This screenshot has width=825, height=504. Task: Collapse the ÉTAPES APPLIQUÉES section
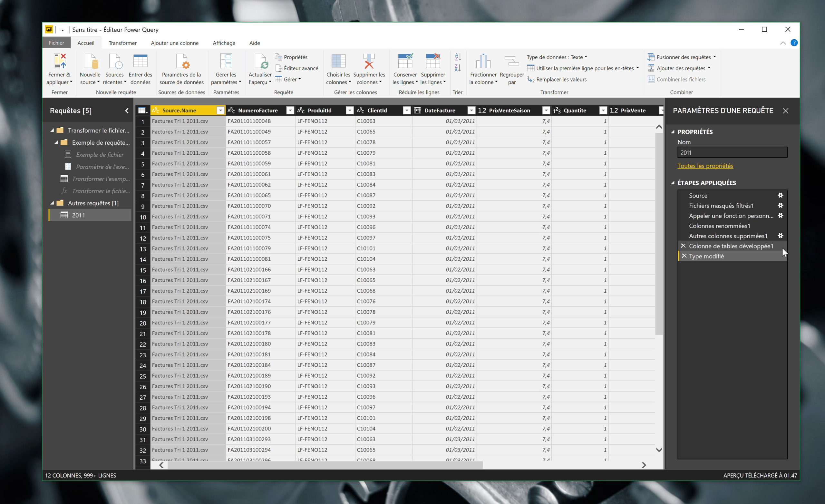click(673, 182)
